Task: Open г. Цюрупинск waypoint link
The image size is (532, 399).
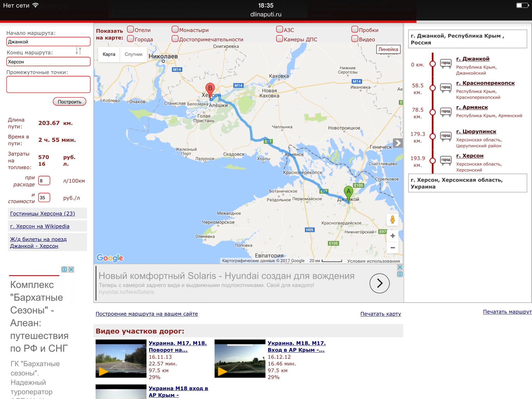Action: pyautogui.click(x=476, y=132)
